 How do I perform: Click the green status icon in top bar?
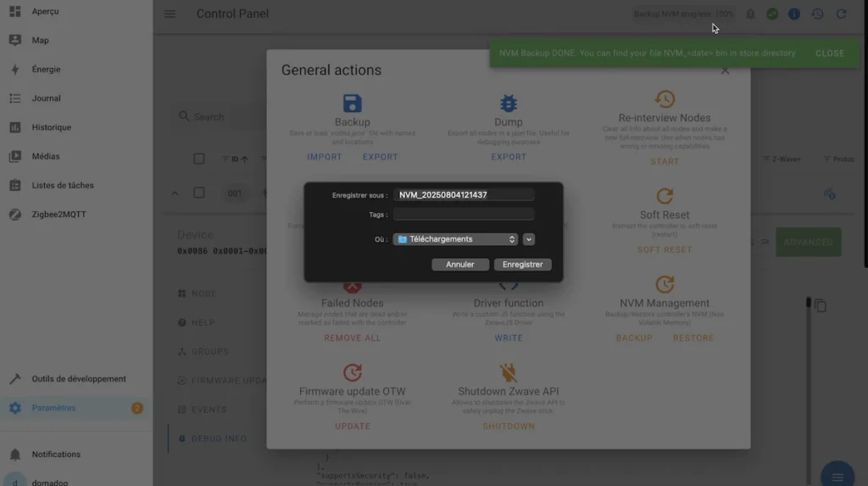(x=772, y=14)
